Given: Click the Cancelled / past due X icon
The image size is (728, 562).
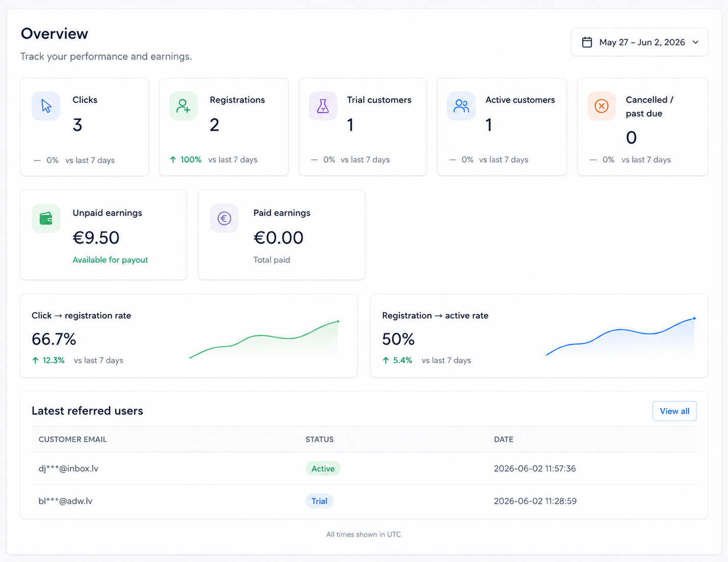Looking at the screenshot, I should [x=602, y=106].
